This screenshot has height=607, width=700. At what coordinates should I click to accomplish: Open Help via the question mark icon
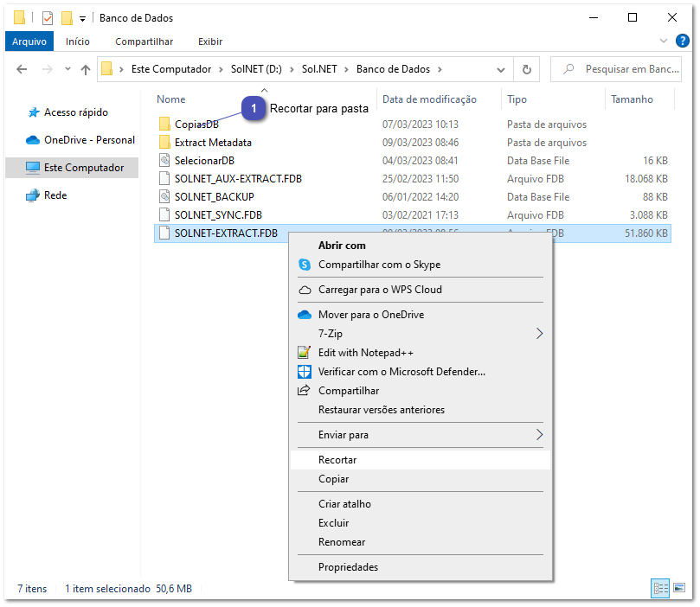pos(683,41)
